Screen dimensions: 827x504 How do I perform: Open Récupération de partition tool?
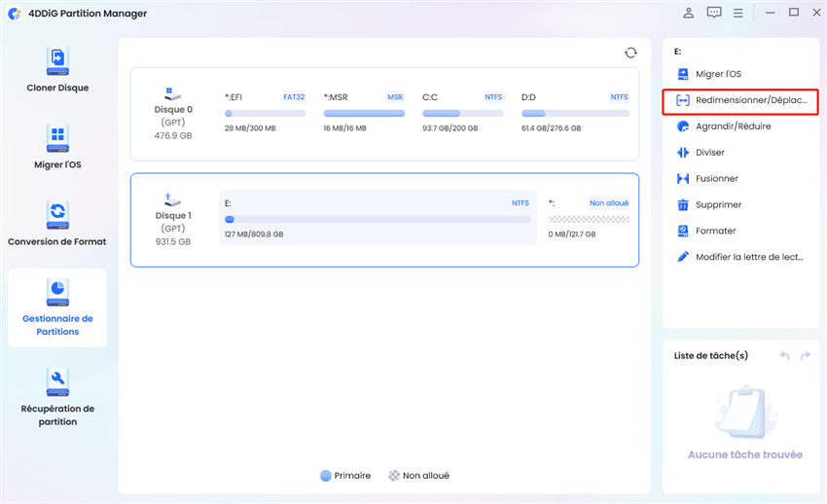57,397
